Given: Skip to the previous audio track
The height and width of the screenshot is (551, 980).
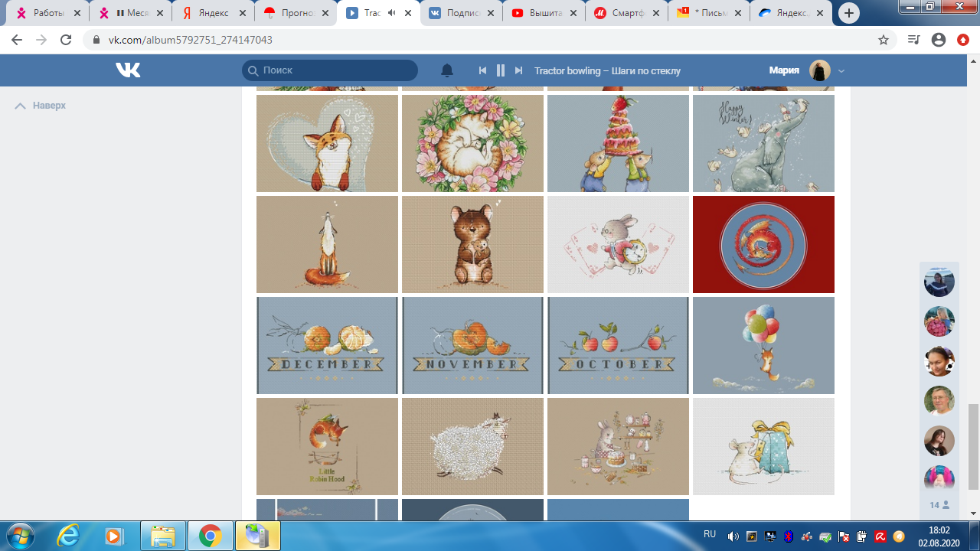Looking at the screenshot, I should [482, 70].
